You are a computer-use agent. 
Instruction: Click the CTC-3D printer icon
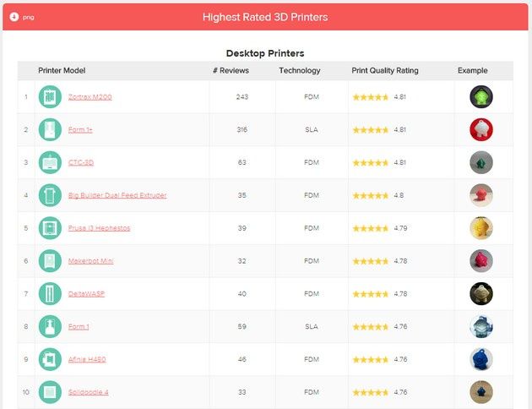(x=50, y=162)
